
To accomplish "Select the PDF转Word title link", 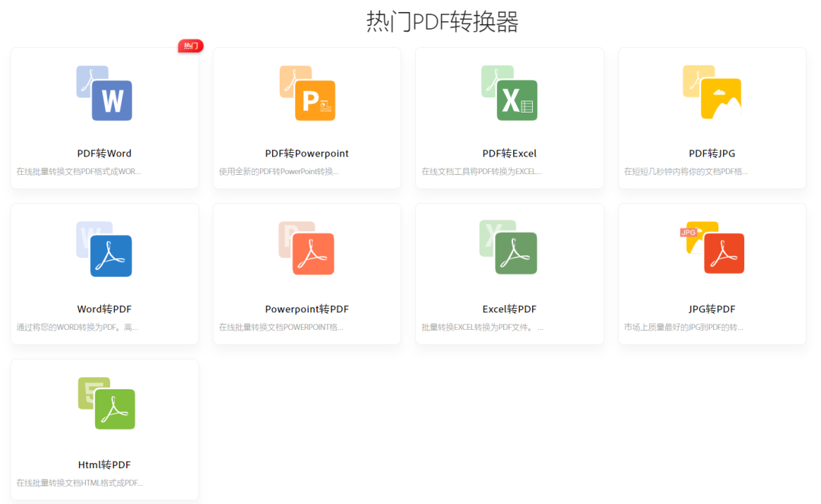I will pyautogui.click(x=104, y=154).
